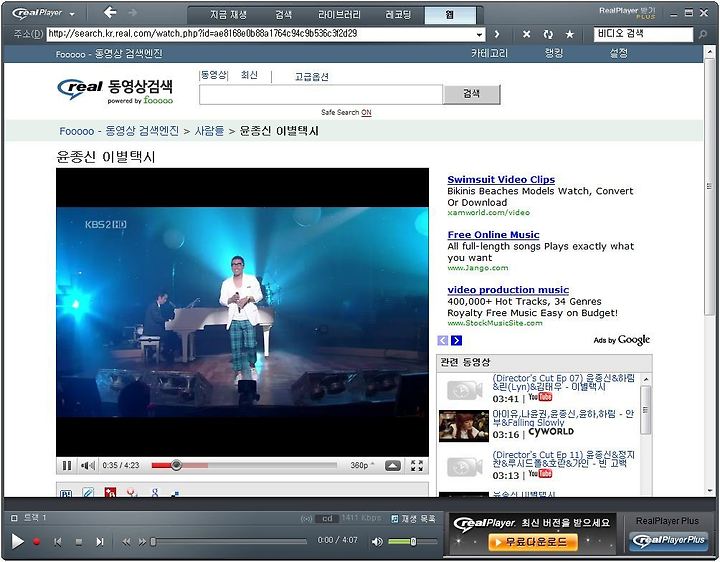This screenshot has height=562, width=720.
Task: Select the 동영상 search option
Action: pyautogui.click(x=214, y=75)
